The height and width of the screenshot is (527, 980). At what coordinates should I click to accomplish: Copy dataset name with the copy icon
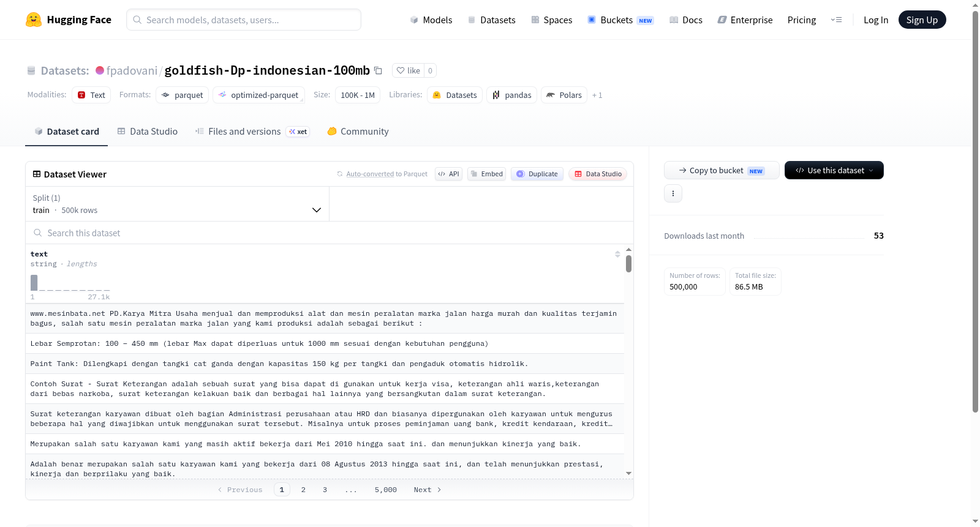click(378, 70)
